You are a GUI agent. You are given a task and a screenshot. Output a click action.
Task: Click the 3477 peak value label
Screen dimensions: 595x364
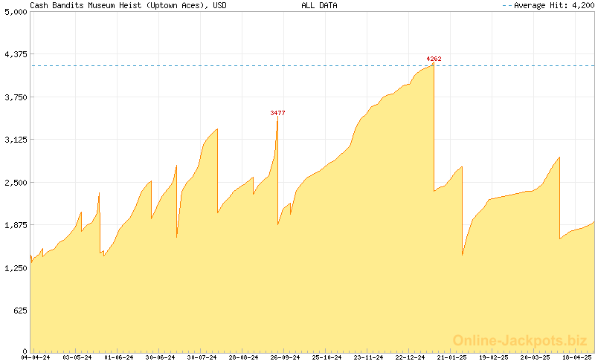277,113
